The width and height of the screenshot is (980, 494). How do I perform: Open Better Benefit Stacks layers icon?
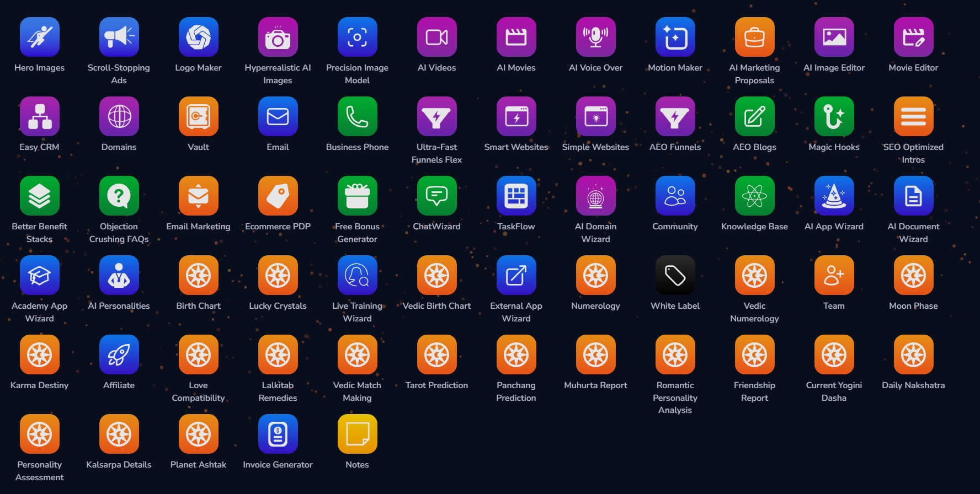click(40, 196)
